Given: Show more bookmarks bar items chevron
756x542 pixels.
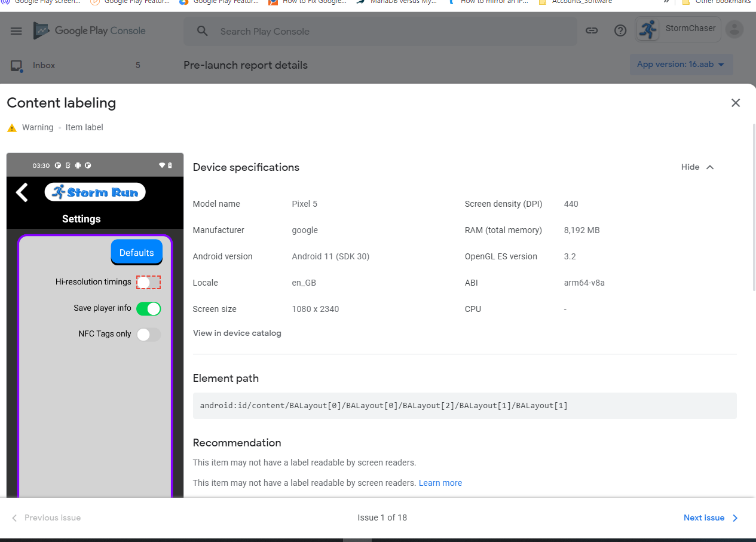Looking at the screenshot, I should click(x=666, y=2).
